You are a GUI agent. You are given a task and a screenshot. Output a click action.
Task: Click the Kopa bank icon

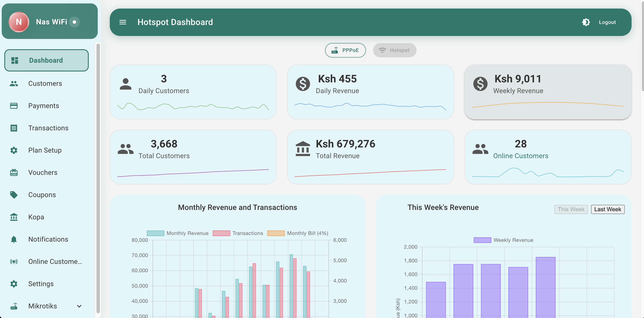tap(14, 217)
